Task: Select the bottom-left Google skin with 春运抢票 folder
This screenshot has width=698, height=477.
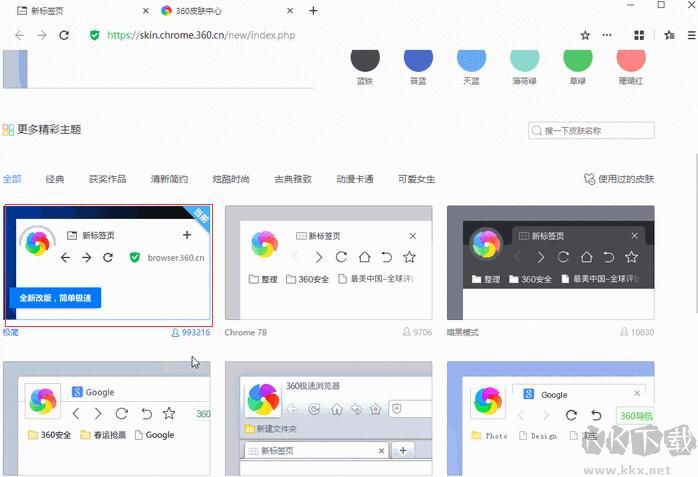Action: click(x=107, y=418)
